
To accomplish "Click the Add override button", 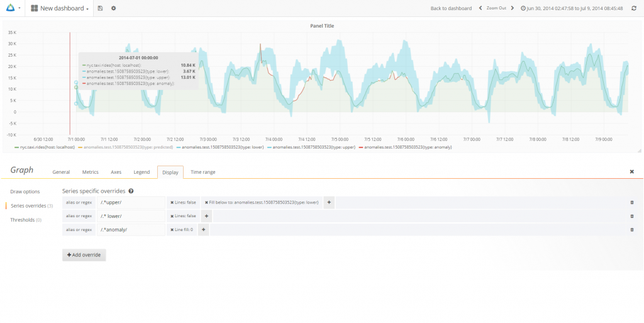I will coord(84,255).
